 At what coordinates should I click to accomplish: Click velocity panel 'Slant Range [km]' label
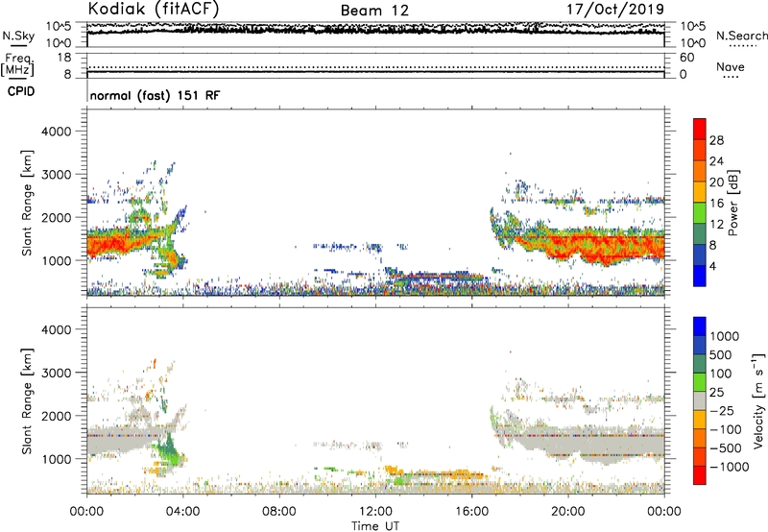pos(27,400)
